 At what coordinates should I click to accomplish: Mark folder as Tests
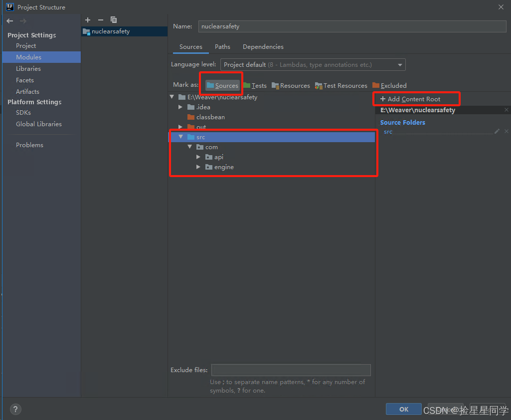coord(255,85)
